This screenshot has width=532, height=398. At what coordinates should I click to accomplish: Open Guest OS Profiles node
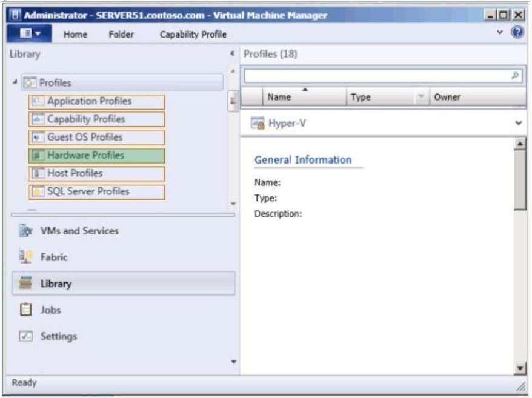tap(96, 137)
